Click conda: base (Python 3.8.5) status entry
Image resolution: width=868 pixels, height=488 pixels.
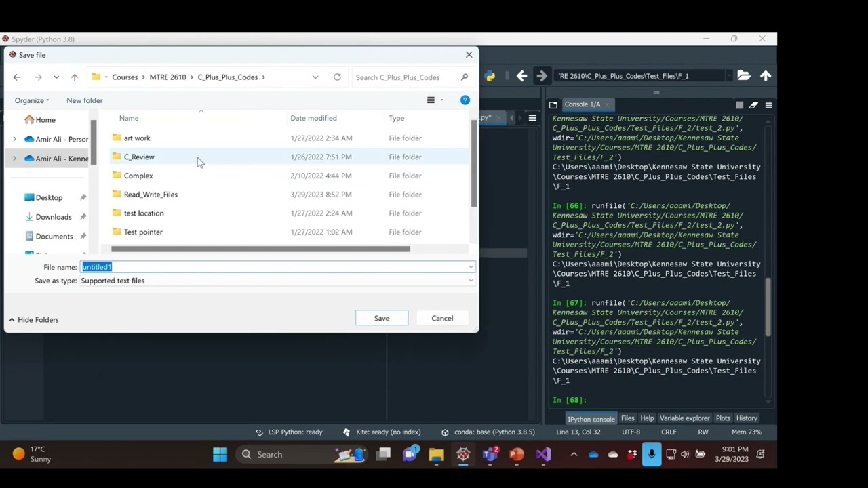coord(488,432)
